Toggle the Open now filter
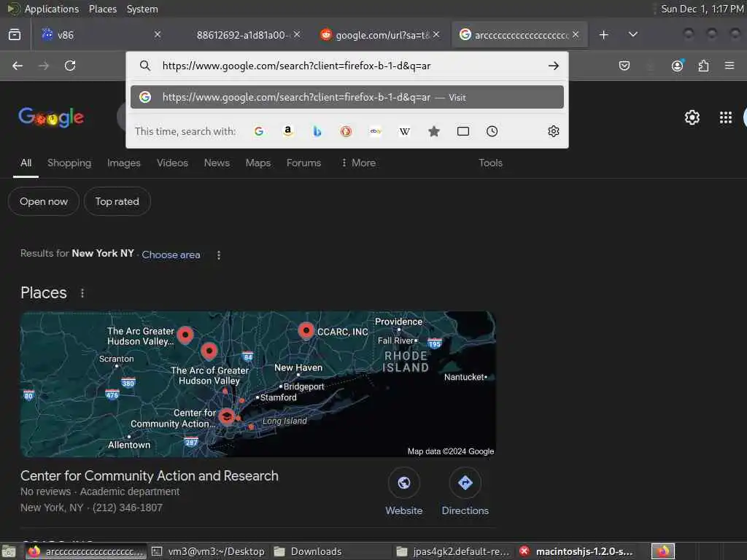This screenshot has height=560, width=747. pos(43,201)
